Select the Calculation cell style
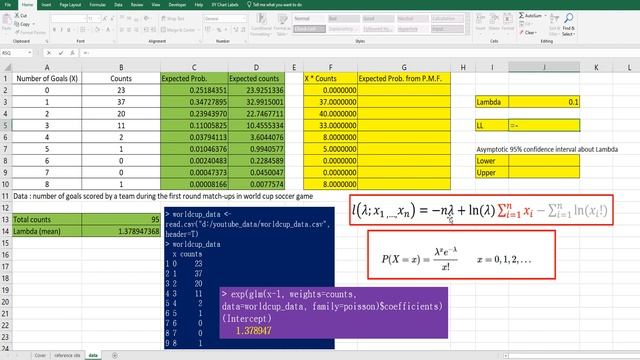Image resolution: width=640 pixels, height=360 pixels. [447, 19]
